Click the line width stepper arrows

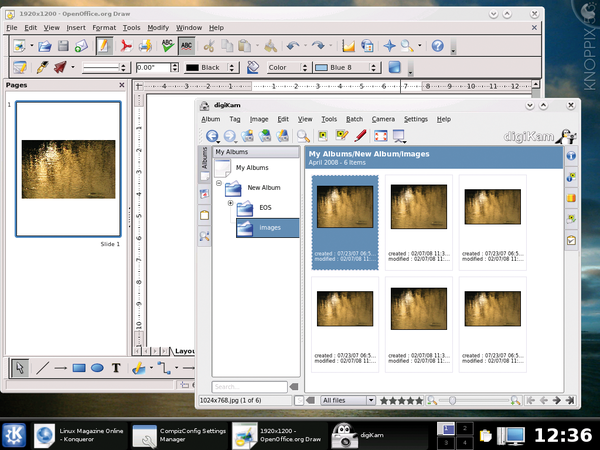pos(175,68)
